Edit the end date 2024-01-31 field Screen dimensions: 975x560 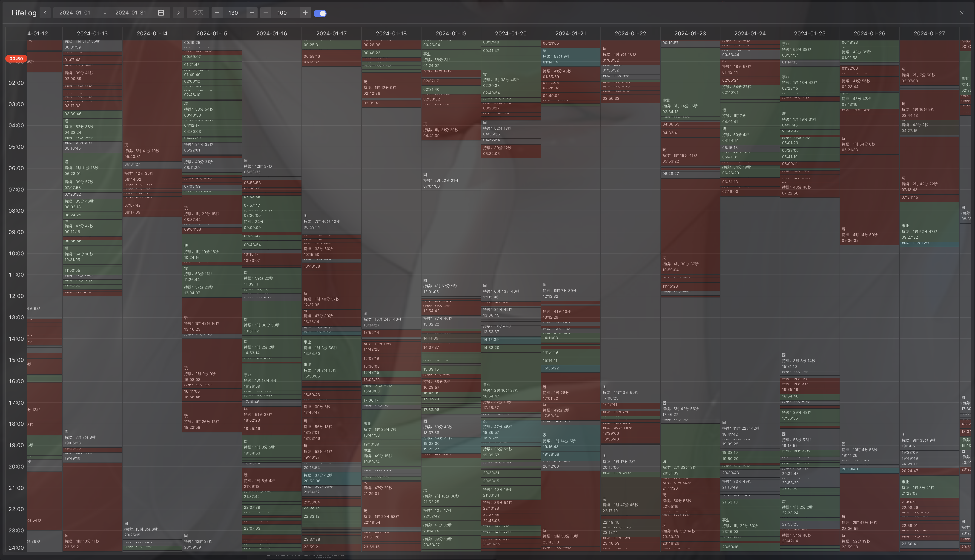click(x=130, y=13)
